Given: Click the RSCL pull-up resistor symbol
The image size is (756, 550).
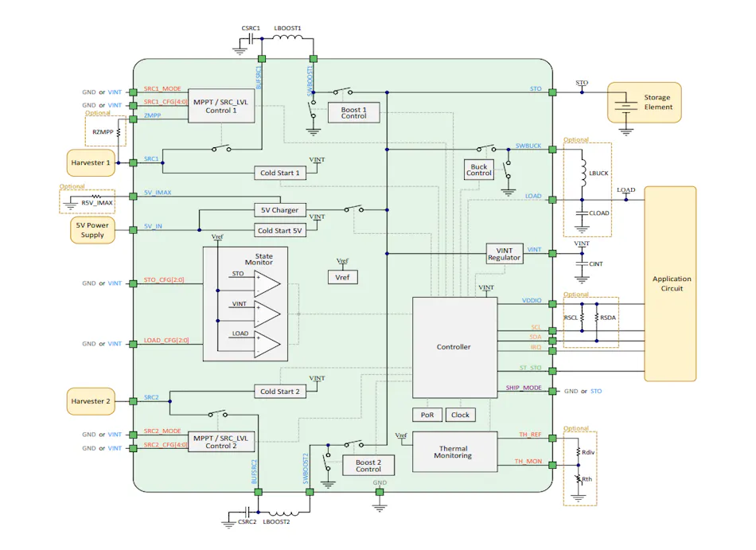Looking at the screenshot, I should 582,318.
